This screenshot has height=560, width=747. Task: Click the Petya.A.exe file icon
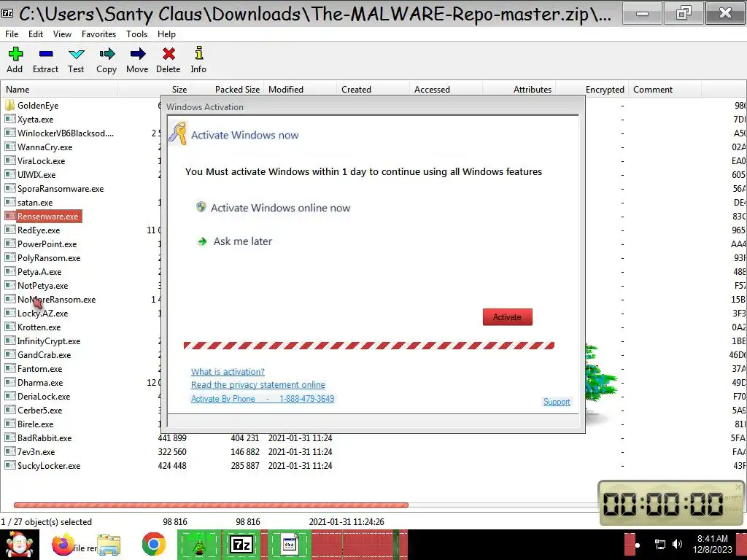tap(10, 271)
